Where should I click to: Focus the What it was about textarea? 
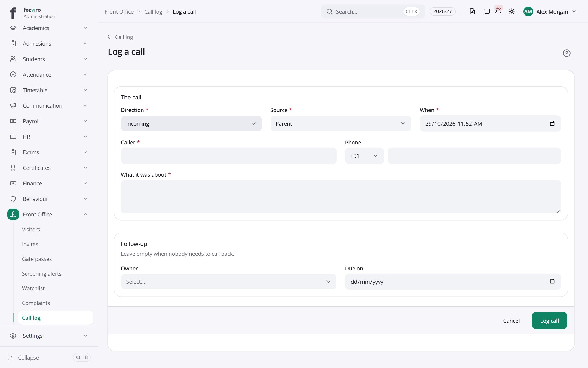(341, 197)
